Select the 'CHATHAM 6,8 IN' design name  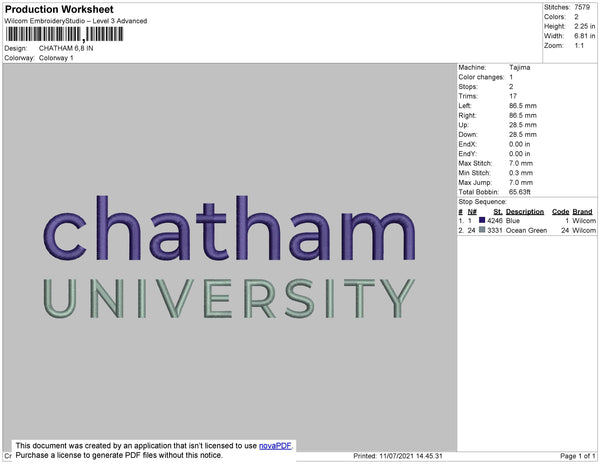66,48
